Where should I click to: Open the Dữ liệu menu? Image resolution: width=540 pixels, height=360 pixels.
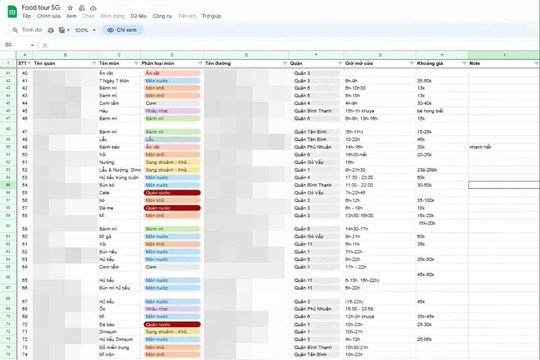pos(138,16)
